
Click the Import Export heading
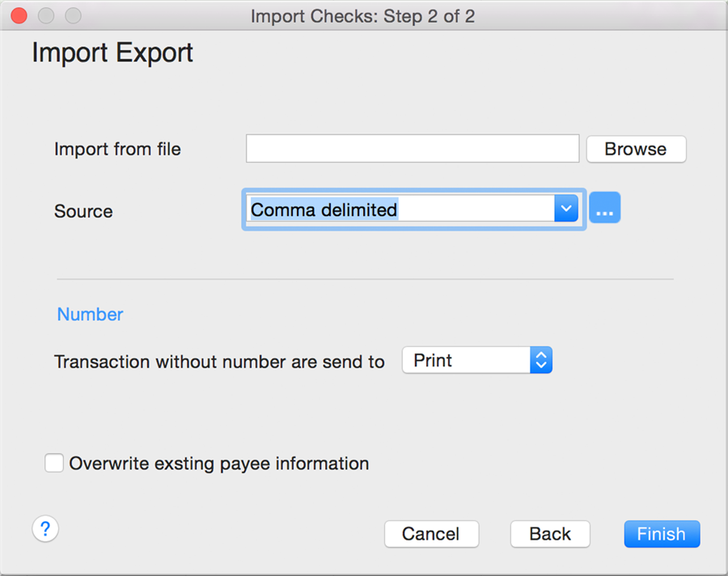coord(112,53)
